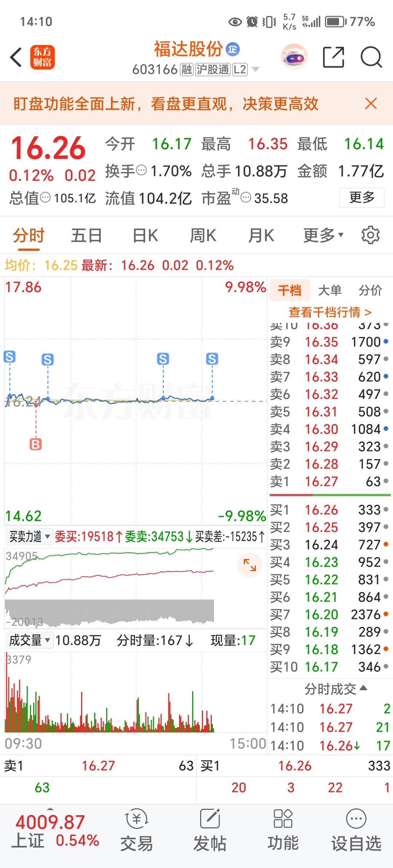This screenshot has height=868, width=393.
Task: Tap the L2 level badge
Action: [x=240, y=69]
